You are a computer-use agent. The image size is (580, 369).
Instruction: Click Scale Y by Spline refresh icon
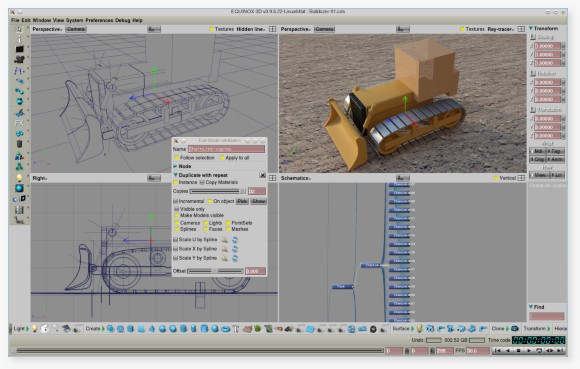[235, 258]
